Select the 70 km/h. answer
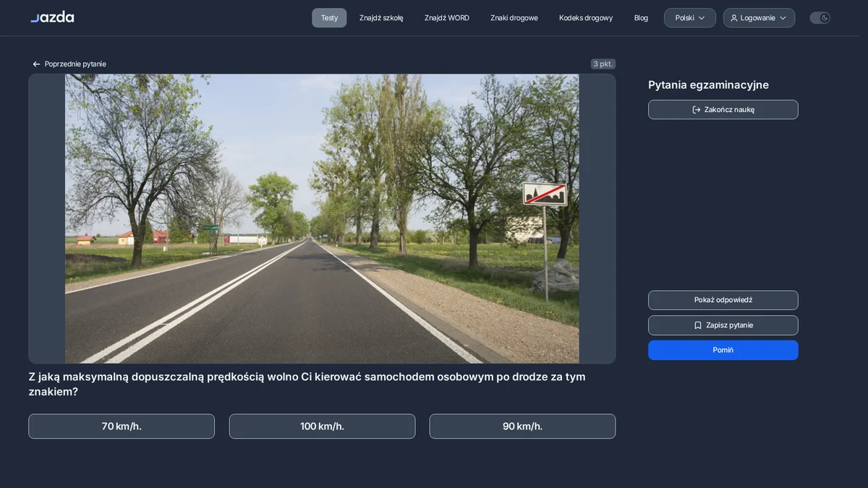This screenshot has height=488, width=868. coord(122,427)
